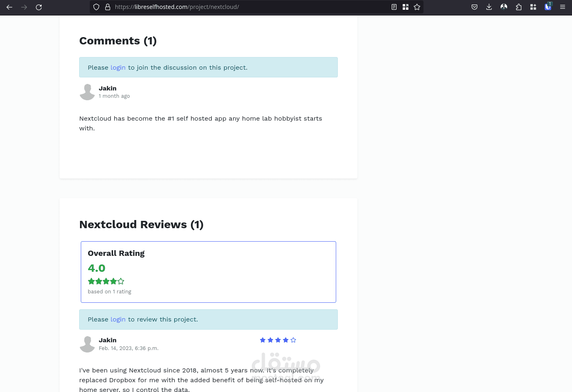Click the 'Overall Rating' label
The image size is (572, 392).
(x=116, y=253)
